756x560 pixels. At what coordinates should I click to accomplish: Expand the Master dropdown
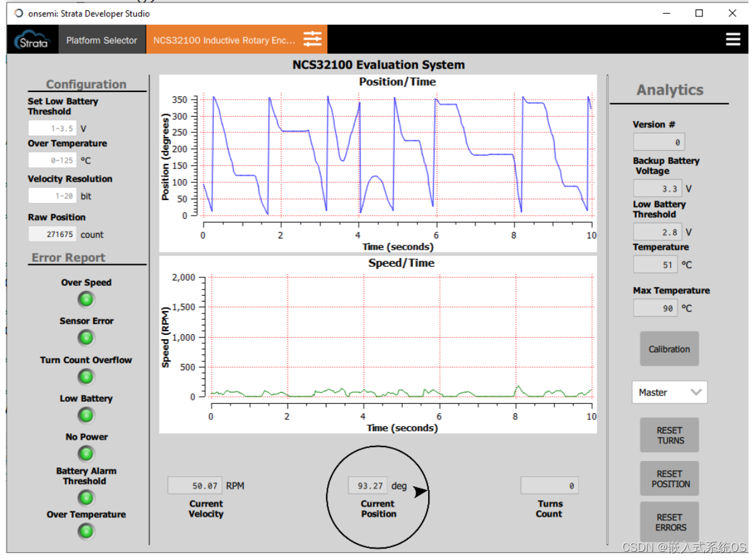point(669,392)
